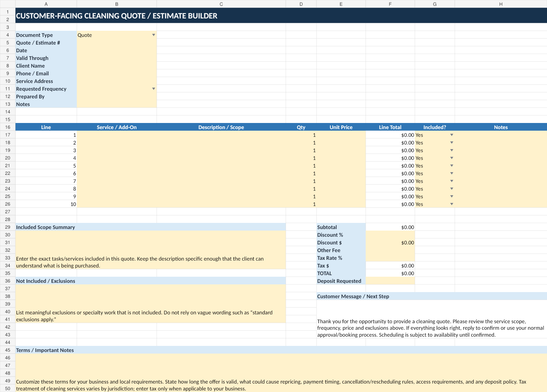Click the Notes cell for line 10
The image size is (547, 392).
pyautogui.click(x=501, y=204)
